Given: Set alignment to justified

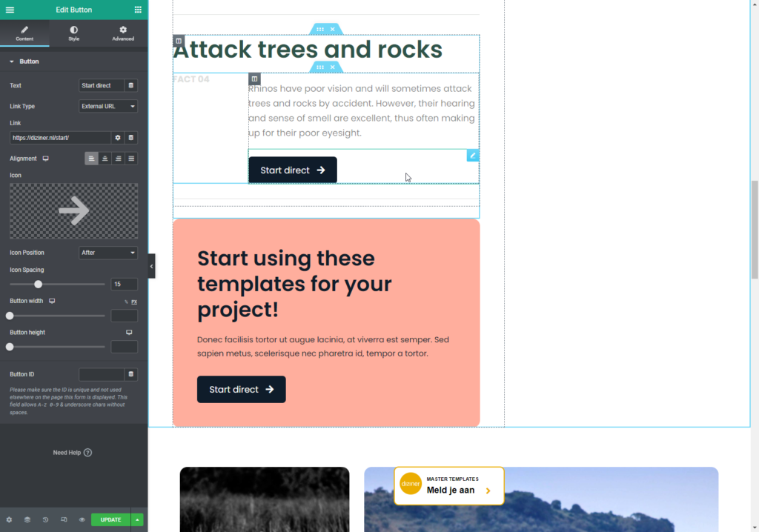Looking at the screenshot, I should pyautogui.click(x=131, y=159).
